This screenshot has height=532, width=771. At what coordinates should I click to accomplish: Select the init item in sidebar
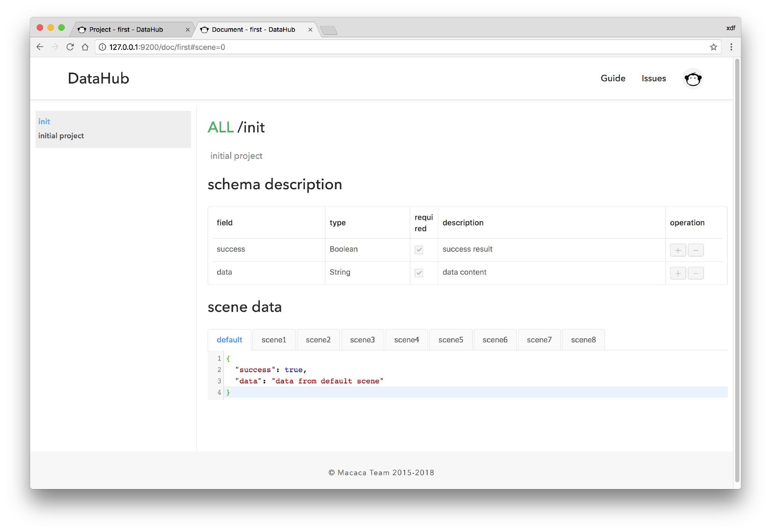(x=44, y=122)
